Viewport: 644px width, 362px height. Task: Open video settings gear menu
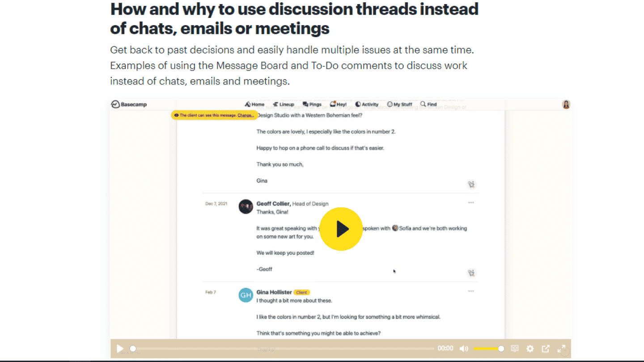pyautogui.click(x=530, y=349)
